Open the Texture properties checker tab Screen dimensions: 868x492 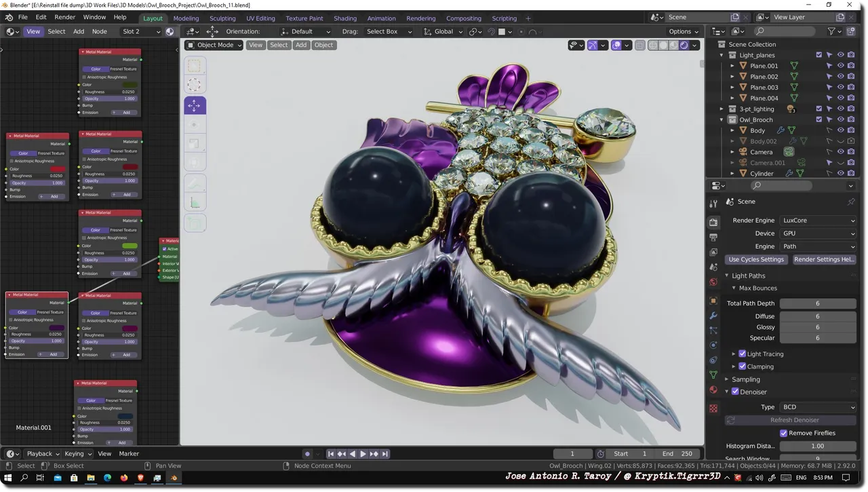click(x=713, y=409)
